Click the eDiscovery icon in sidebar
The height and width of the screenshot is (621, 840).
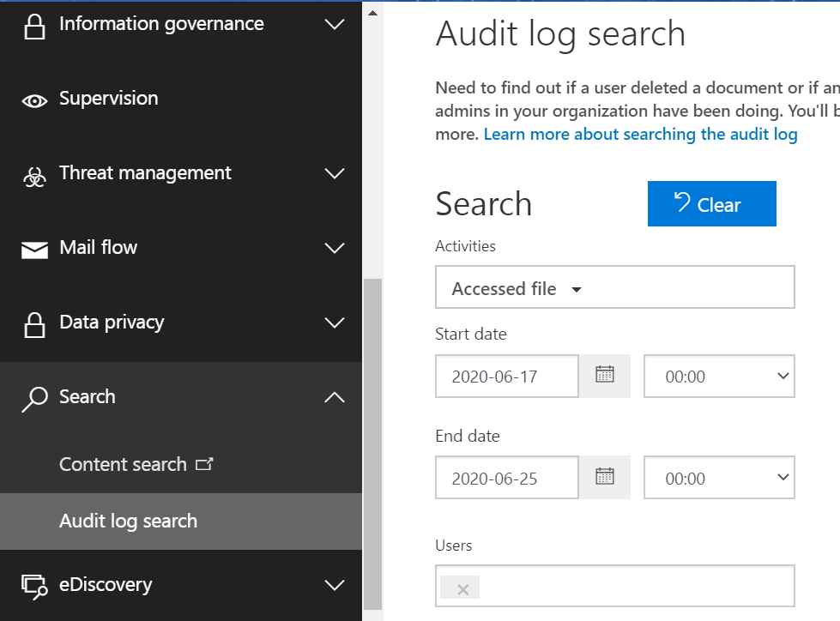(x=34, y=587)
